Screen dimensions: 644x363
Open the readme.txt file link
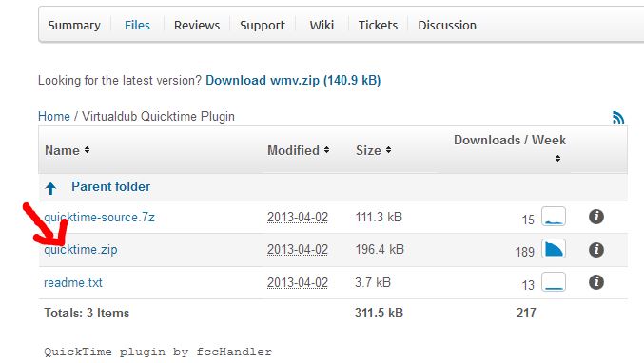point(73,282)
